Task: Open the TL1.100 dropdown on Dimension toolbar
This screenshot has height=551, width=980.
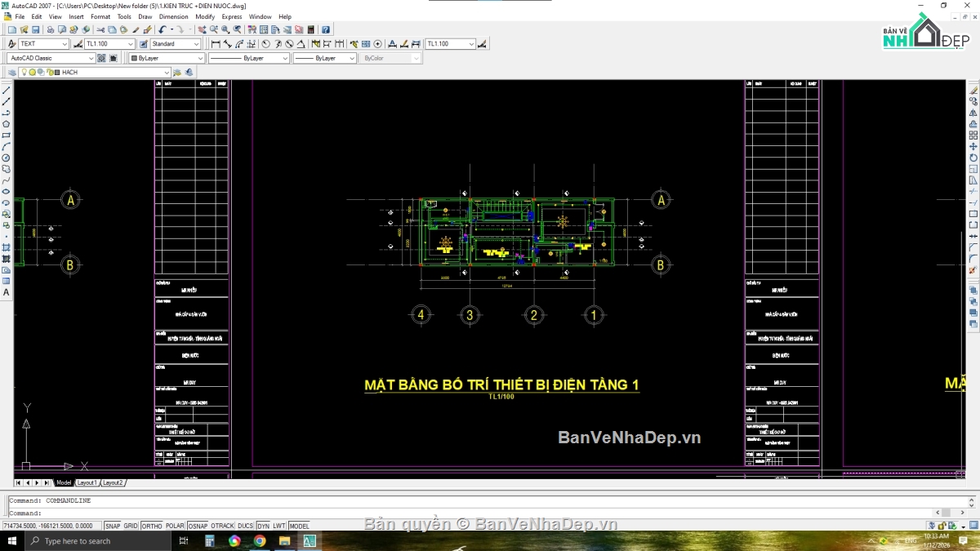Action: coord(449,44)
